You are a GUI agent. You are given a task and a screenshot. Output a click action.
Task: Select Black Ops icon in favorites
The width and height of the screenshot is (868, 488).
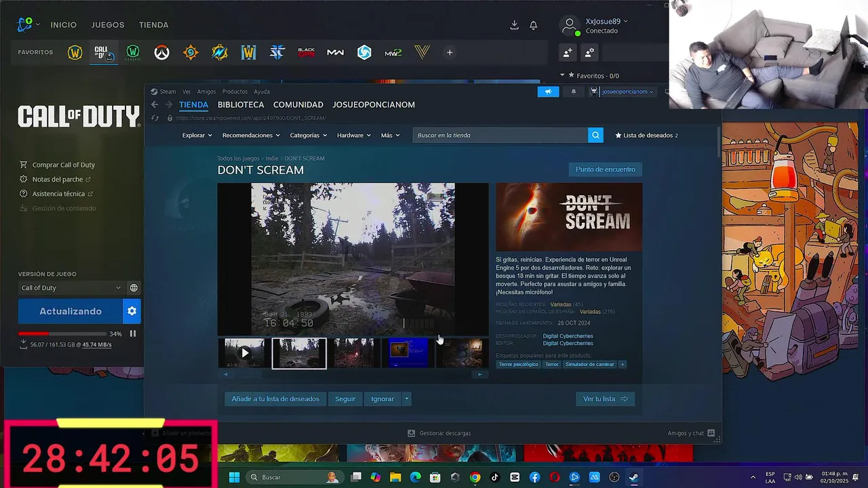tap(307, 52)
